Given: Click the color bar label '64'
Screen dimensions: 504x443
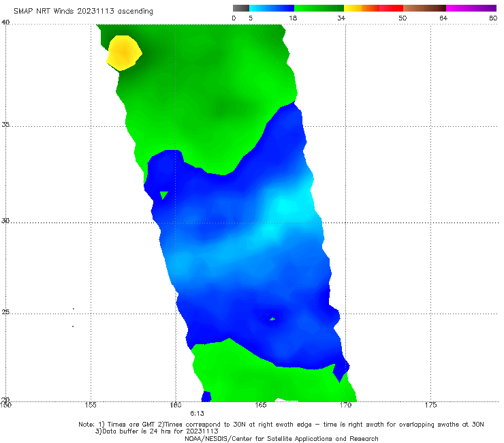Looking at the screenshot, I should 443,18.
